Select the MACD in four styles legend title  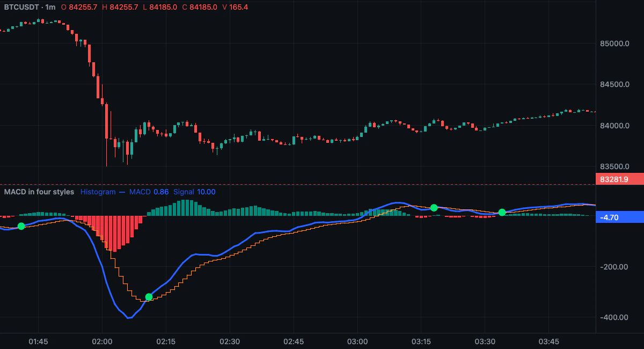tap(39, 192)
